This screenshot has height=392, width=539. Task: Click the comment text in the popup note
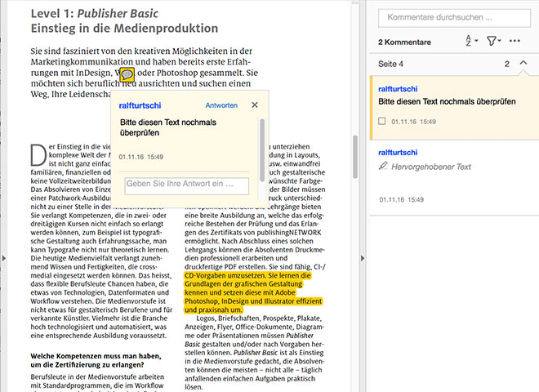pos(168,127)
